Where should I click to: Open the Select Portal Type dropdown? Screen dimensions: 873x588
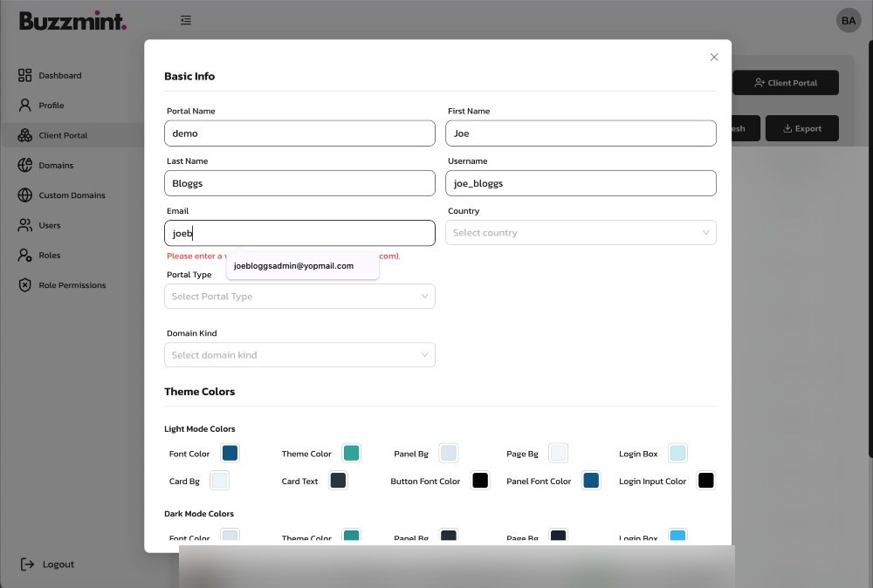click(299, 297)
